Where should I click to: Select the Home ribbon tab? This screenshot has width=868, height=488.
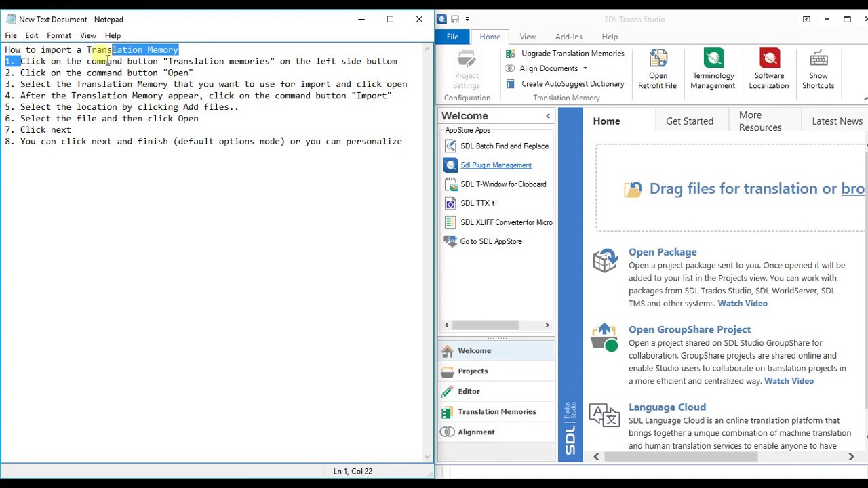click(490, 37)
